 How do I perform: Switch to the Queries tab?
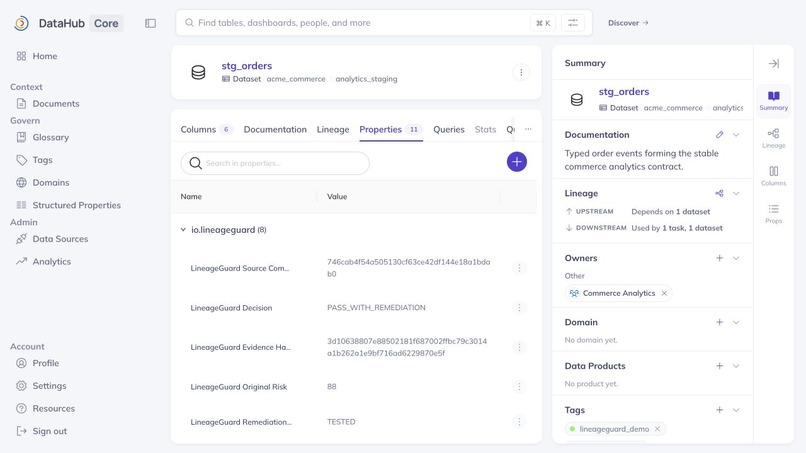click(x=449, y=130)
